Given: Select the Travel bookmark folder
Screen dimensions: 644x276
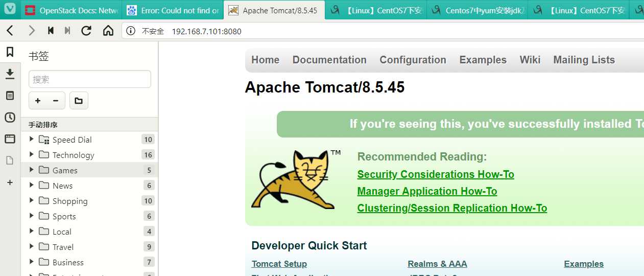Looking at the screenshot, I should tap(89, 247).
